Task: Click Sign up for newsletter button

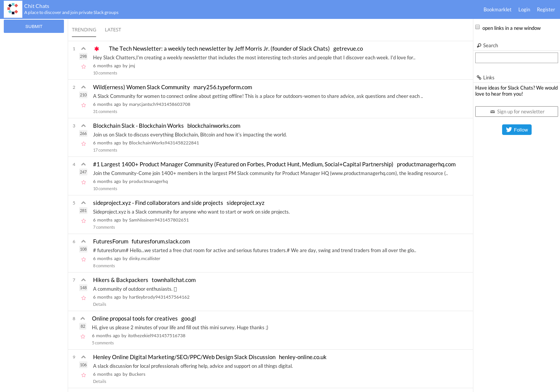Action: [x=516, y=112]
